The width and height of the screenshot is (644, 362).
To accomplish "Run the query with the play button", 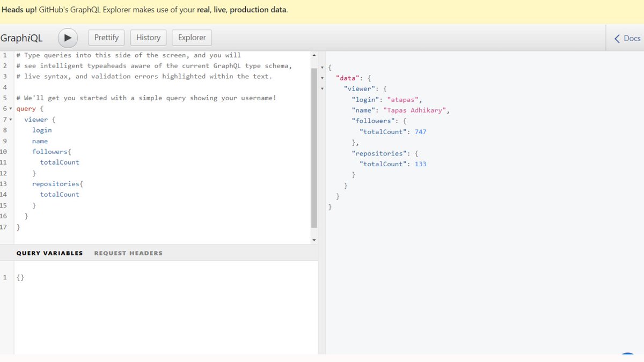I will point(67,38).
